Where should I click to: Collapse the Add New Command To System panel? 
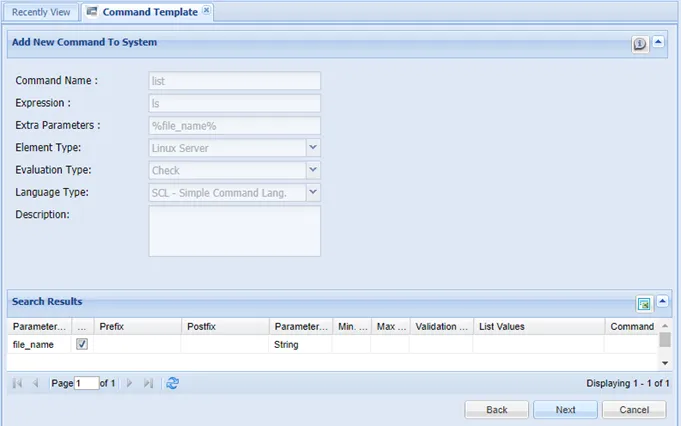(660, 43)
